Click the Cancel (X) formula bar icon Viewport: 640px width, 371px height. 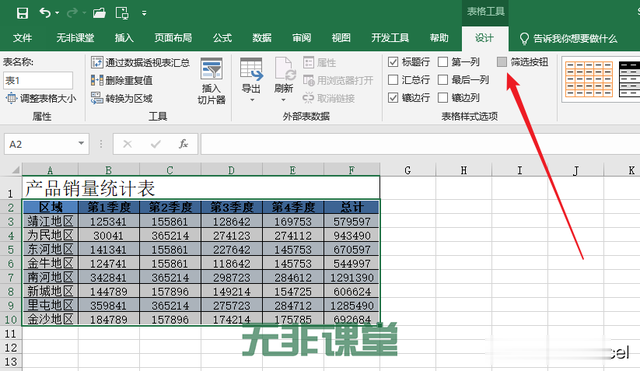click(127, 144)
